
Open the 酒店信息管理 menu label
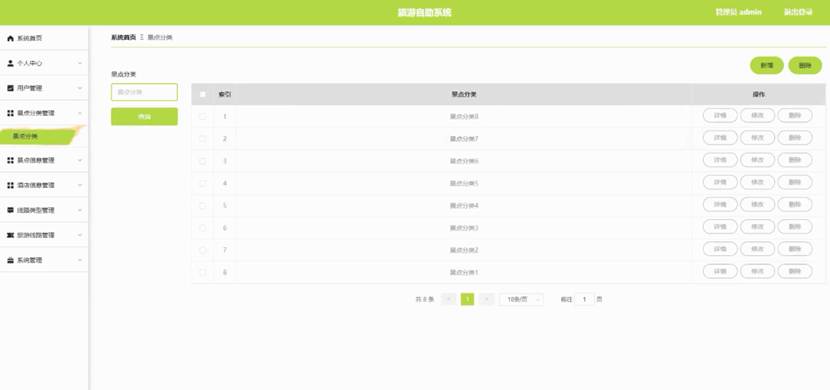pos(35,185)
